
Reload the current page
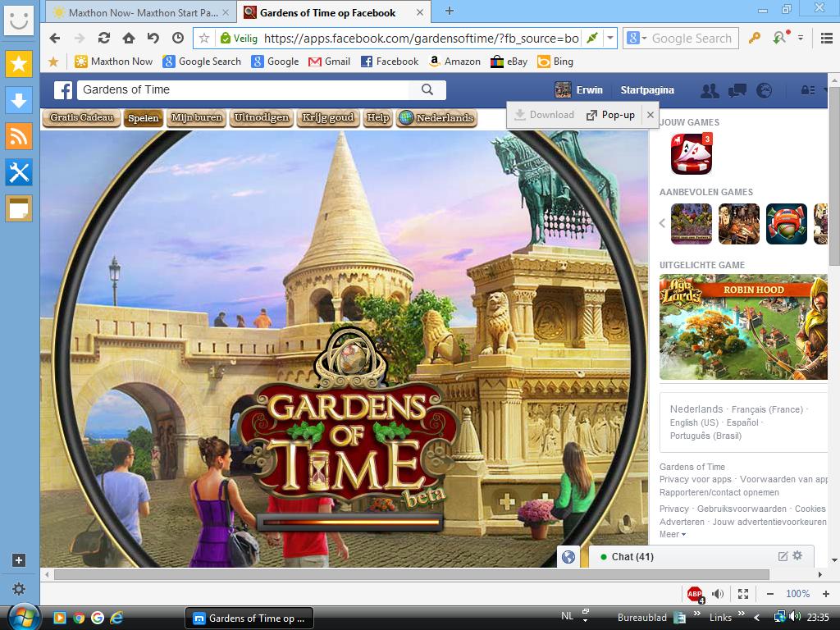click(104, 38)
